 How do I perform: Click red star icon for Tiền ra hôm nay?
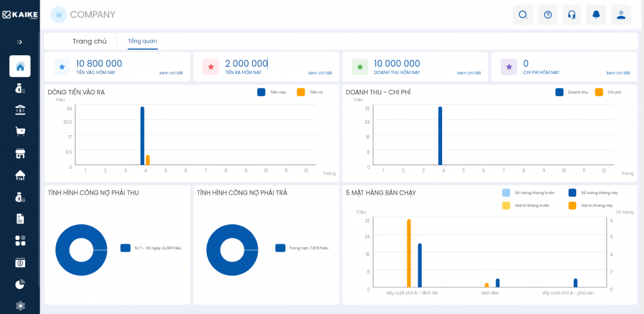click(x=211, y=67)
